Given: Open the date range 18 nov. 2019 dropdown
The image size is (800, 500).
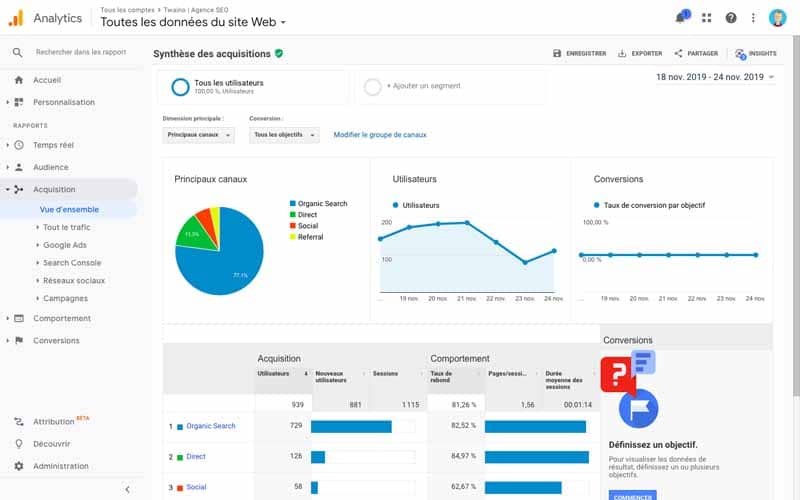Looking at the screenshot, I should 715,77.
